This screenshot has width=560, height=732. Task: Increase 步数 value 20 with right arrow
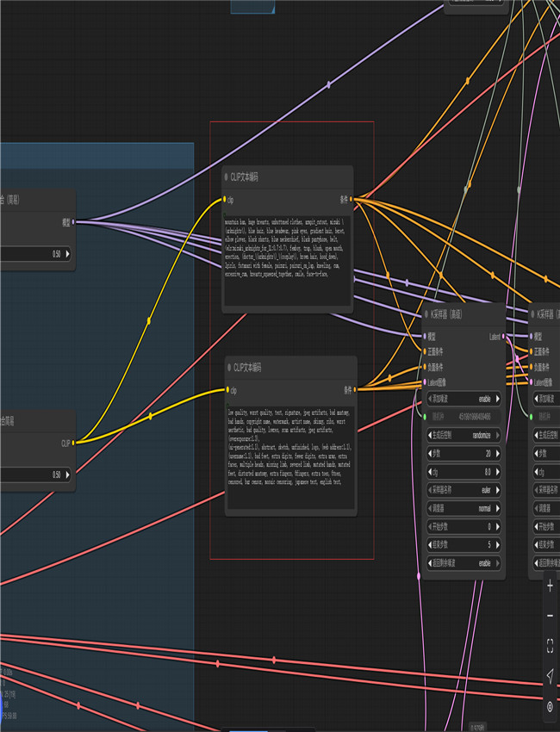click(x=495, y=453)
